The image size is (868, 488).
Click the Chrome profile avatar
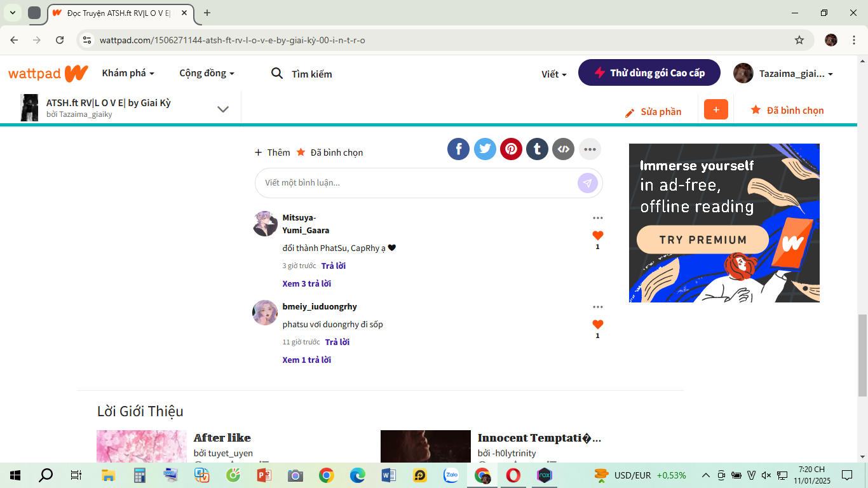831,40
